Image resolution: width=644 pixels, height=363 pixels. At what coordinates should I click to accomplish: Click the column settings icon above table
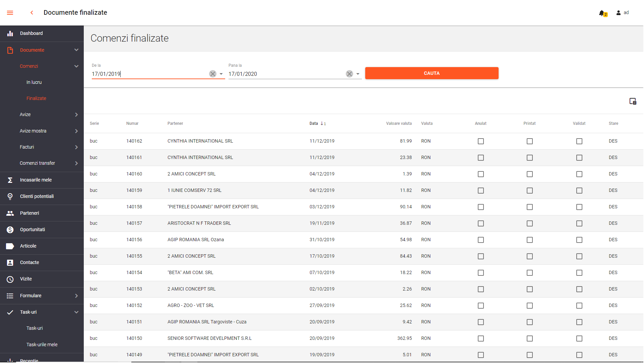coord(633,101)
